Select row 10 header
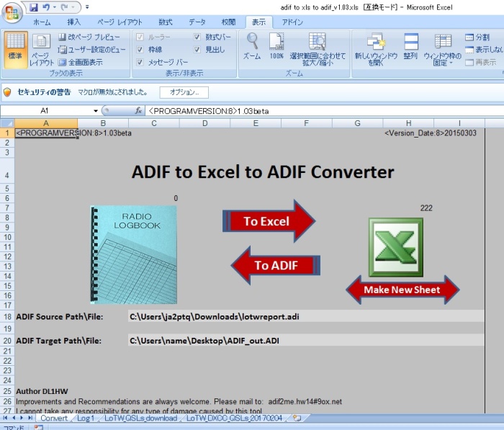The image size is (504, 430). 7,238
